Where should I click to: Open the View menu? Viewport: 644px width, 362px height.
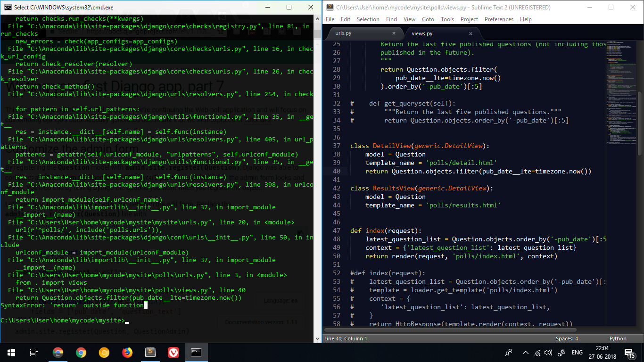click(x=409, y=19)
